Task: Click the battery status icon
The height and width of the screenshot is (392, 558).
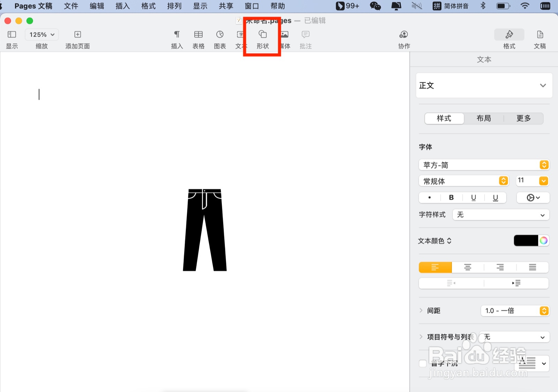Action: [503, 6]
